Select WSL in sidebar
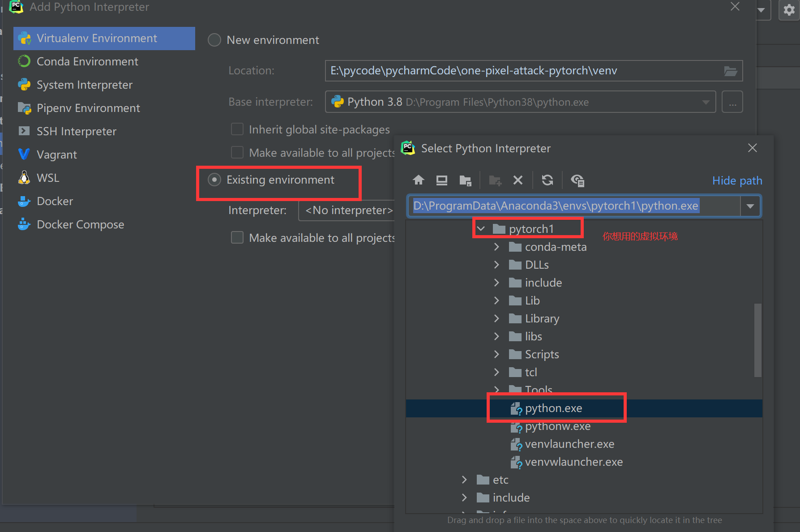Image resolution: width=800 pixels, height=532 pixels. point(104,178)
